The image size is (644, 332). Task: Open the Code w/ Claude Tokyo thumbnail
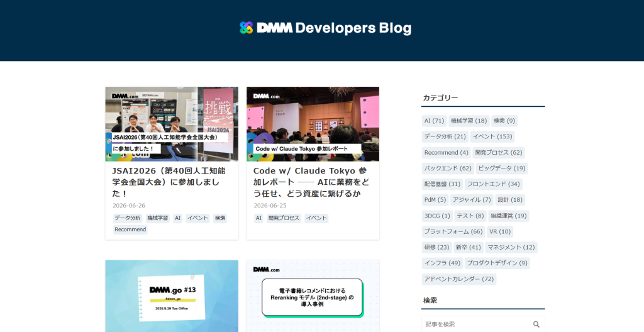click(x=313, y=124)
